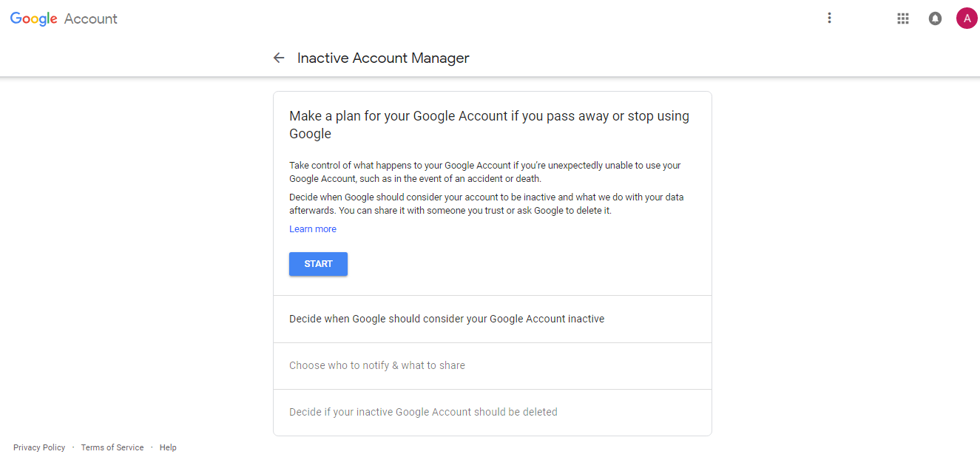Click the heading 'Make a plan for your Google Account'
The width and height of the screenshot is (980, 457).
(x=489, y=125)
